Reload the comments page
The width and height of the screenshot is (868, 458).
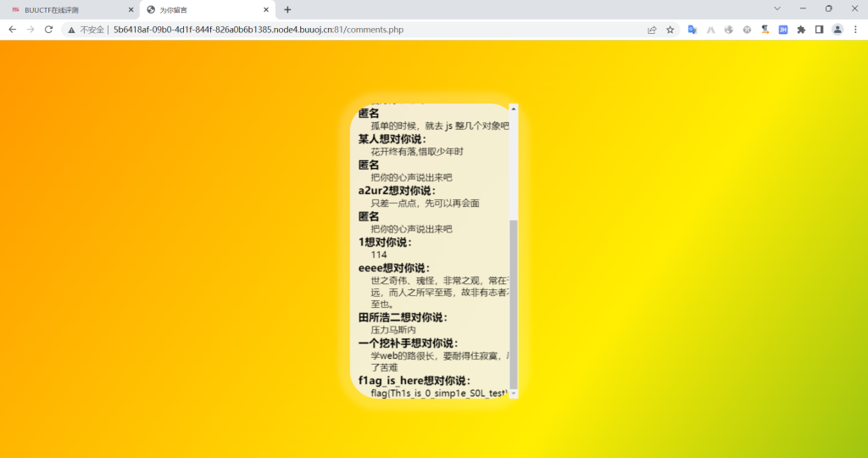(x=48, y=29)
